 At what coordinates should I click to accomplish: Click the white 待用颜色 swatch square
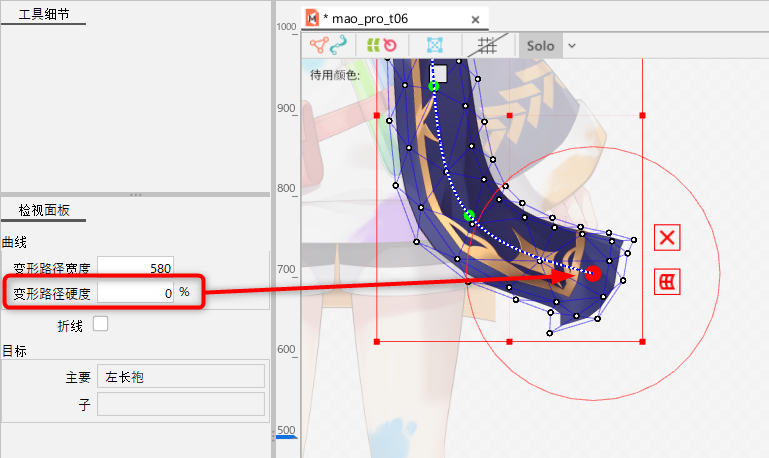(x=439, y=73)
